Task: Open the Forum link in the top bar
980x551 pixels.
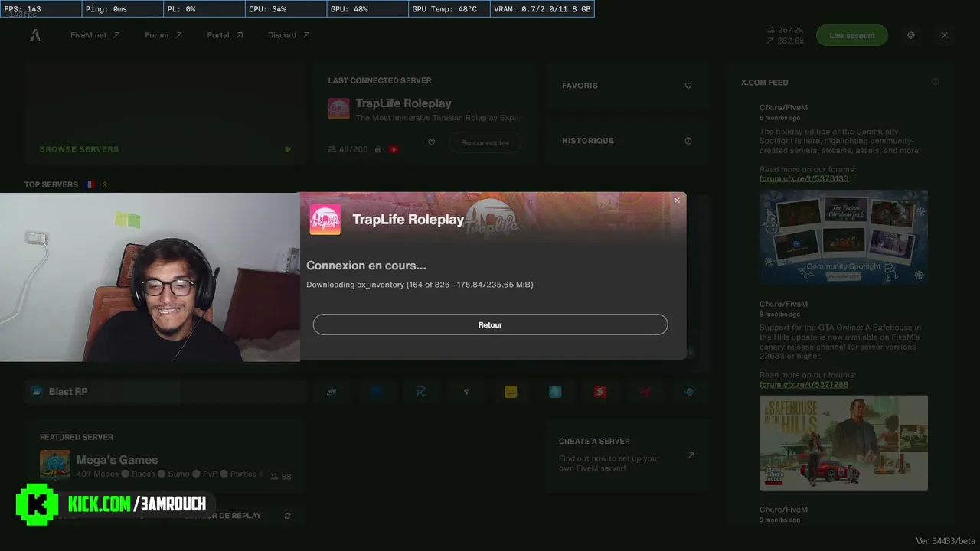Action: coord(164,35)
